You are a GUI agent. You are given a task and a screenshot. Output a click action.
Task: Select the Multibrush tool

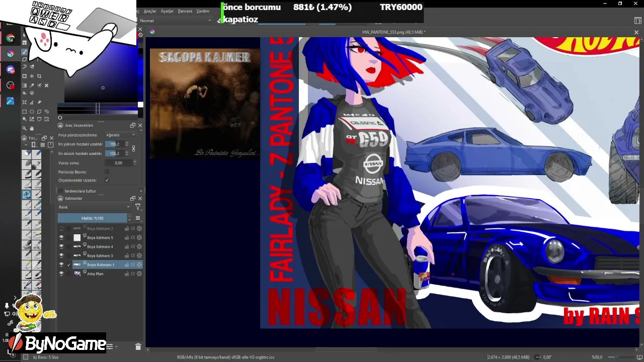pos(32,67)
